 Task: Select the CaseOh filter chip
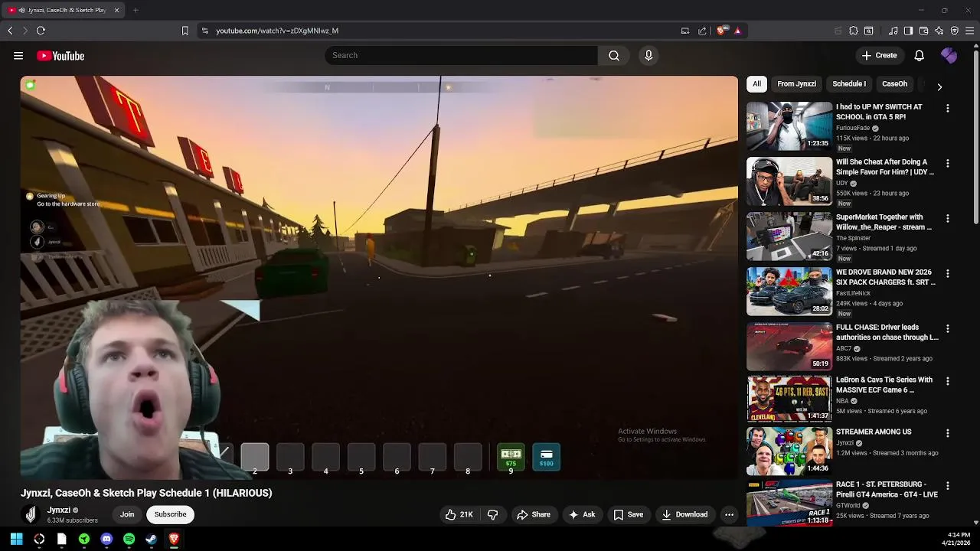pyautogui.click(x=894, y=84)
